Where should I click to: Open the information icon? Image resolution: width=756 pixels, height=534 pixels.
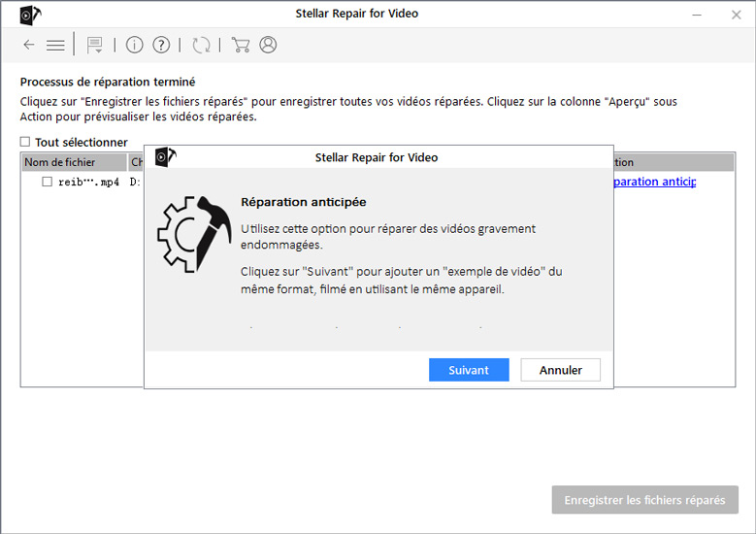[135, 45]
